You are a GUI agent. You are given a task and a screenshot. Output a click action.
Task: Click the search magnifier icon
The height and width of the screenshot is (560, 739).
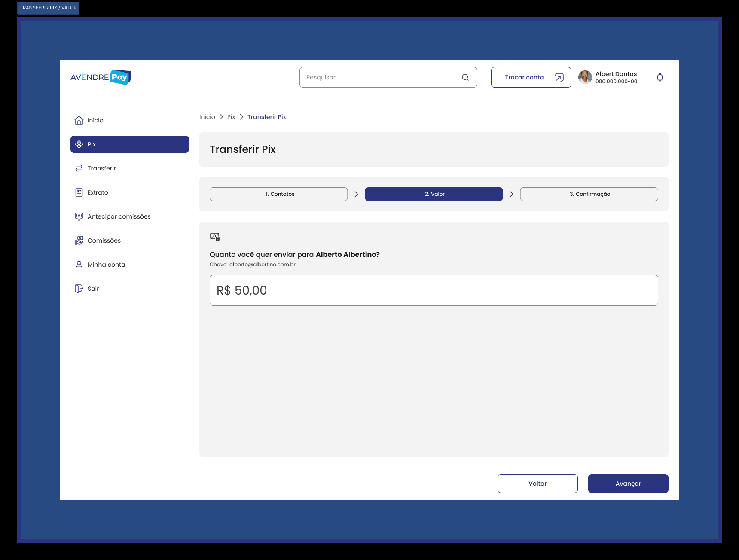[465, 77]
